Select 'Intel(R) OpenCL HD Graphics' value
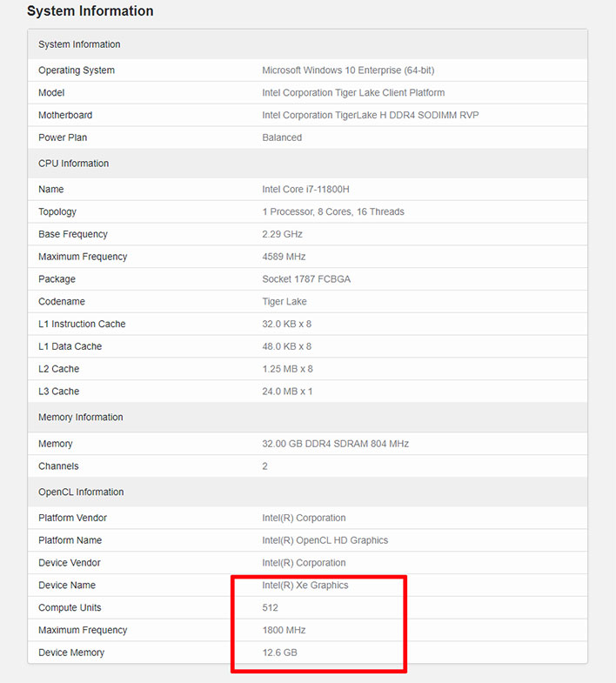 325,540
